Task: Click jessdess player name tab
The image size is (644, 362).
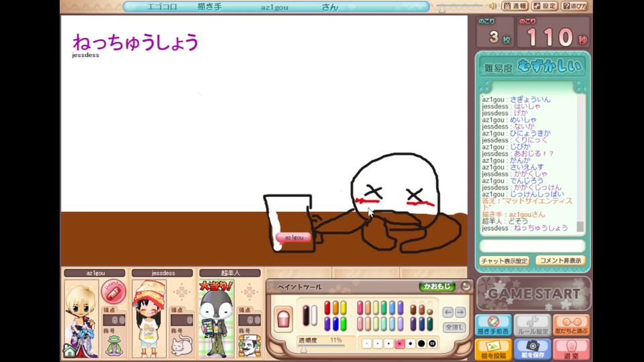Action: tap(162, 273)
